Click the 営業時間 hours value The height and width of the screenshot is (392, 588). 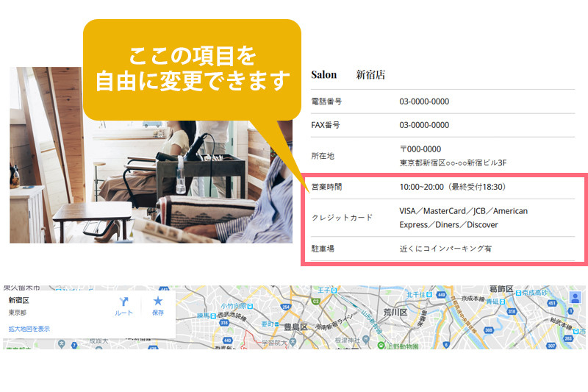point(453,187)
